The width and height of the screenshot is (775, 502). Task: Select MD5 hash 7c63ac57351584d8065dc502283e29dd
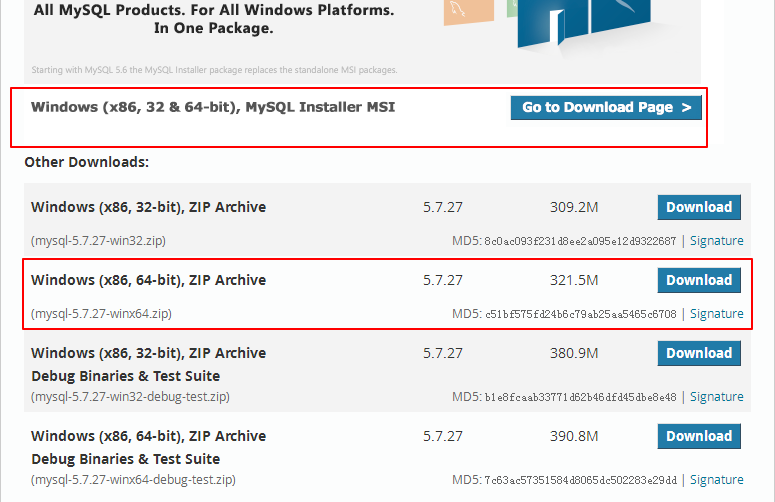[x=580, y=480]
